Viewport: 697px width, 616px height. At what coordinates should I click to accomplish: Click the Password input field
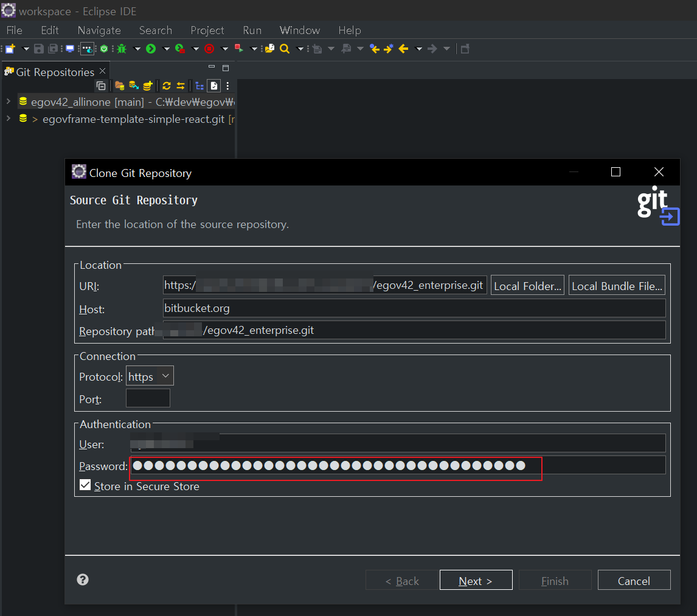[398, 465]
